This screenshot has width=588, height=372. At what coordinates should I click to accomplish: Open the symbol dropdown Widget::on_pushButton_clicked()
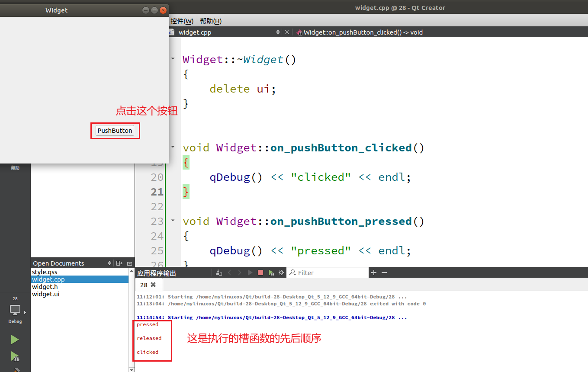pyautogui.click(x=363, y=32)
